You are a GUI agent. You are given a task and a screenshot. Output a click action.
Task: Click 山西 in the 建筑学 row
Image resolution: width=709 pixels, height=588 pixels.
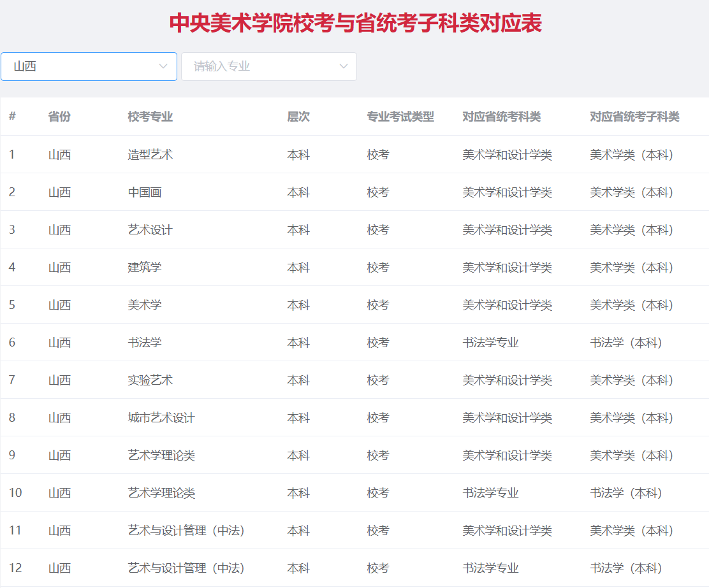(60, 267)
